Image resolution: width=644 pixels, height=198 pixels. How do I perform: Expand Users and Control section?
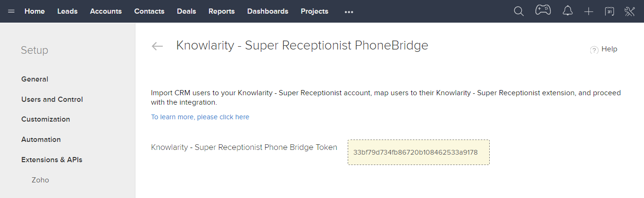pos(52,99)
